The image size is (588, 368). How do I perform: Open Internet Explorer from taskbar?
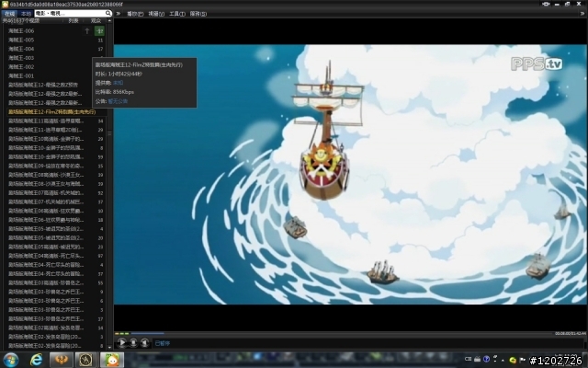36,360
